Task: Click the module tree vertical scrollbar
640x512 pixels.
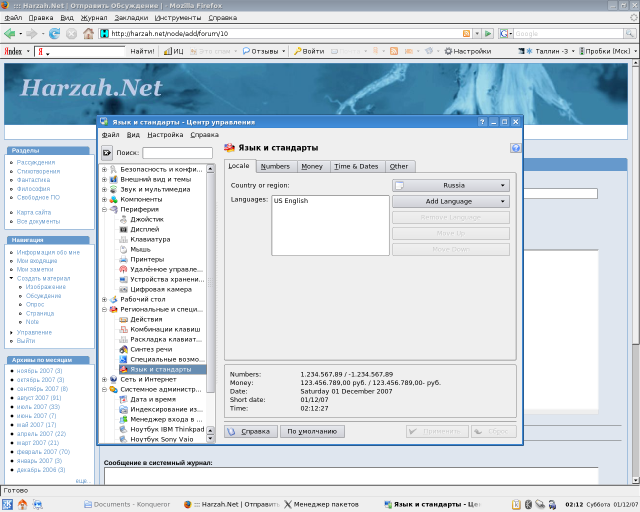Action: 210,282
